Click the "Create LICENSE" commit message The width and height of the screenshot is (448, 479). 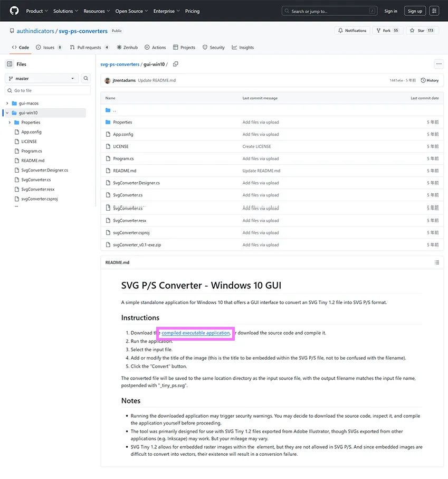click(x=256, y=146)
